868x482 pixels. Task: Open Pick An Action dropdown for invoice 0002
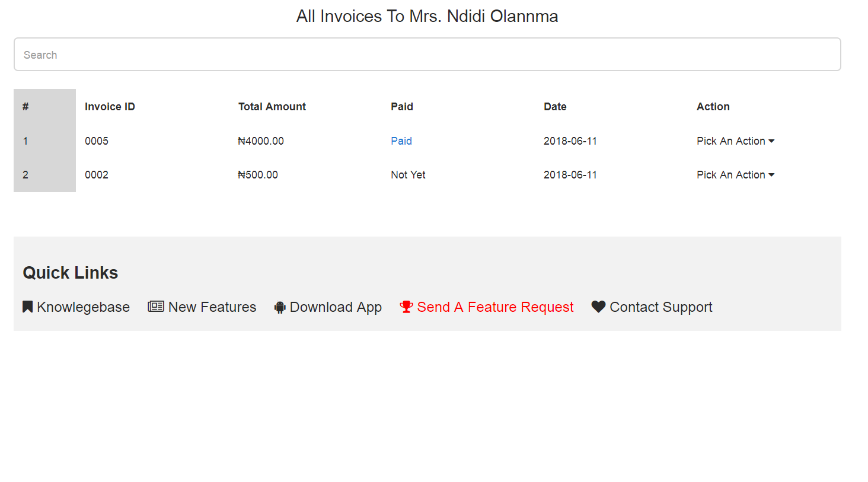pyautogui.click(x=735, y=175)
